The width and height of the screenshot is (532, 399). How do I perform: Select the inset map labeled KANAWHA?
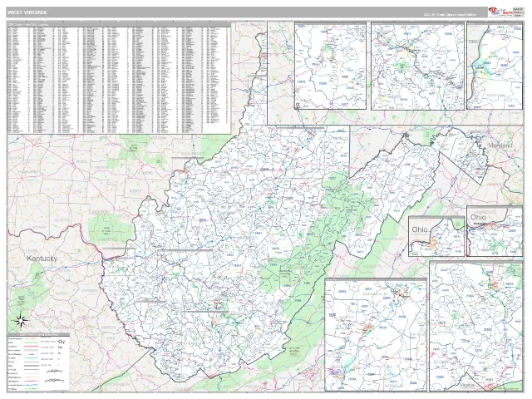417,66
